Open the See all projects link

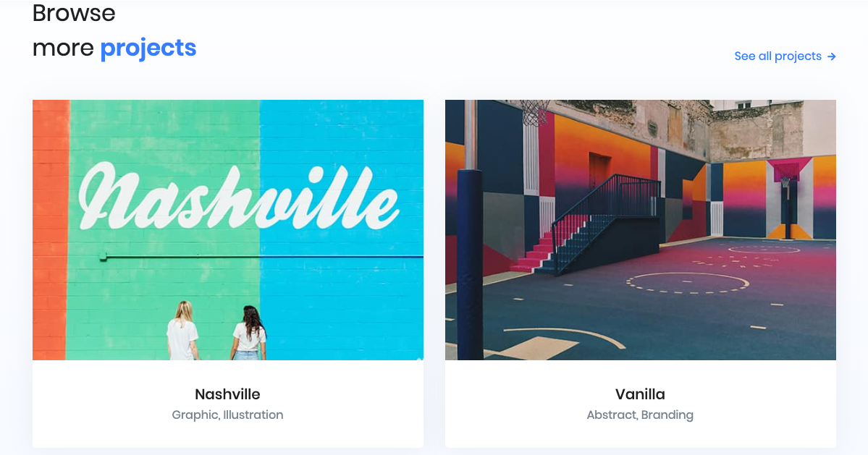[785, 56]
